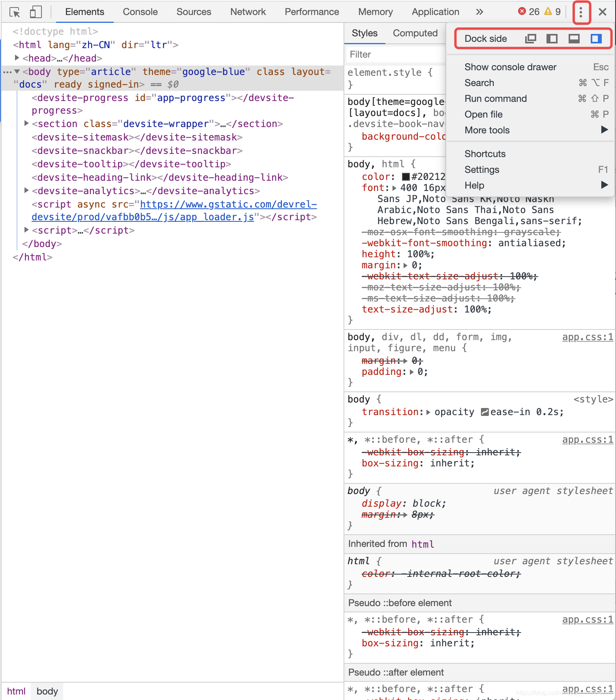Undock DevTools into separate window
This screenshot has width=616, height=700.
531,39
